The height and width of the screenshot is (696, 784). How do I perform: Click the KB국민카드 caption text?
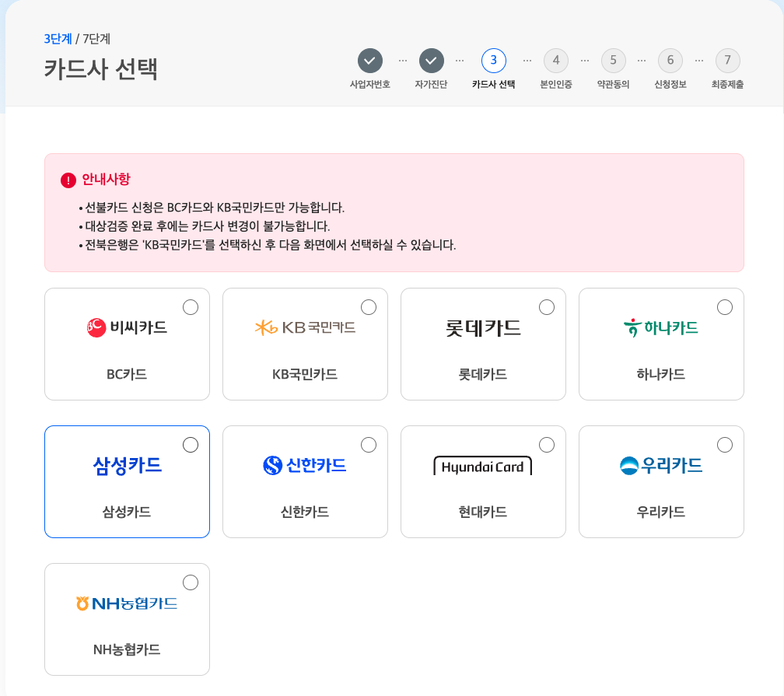pos(305,375)
